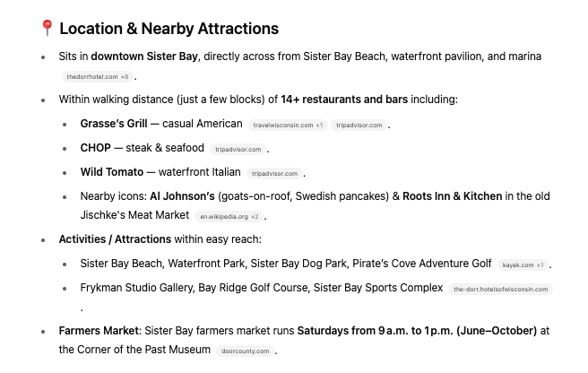This screenshot has width=588, height=373.
Task: Click the red pushpin emoji in heading
Action: click(48, 28)
